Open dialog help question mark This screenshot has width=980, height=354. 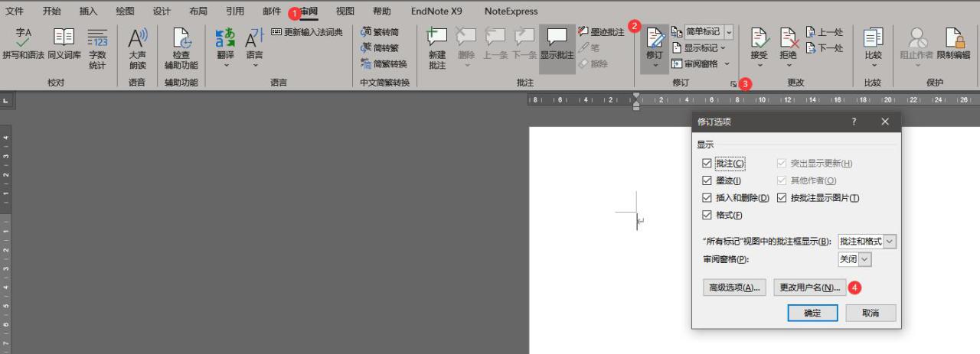854,122
